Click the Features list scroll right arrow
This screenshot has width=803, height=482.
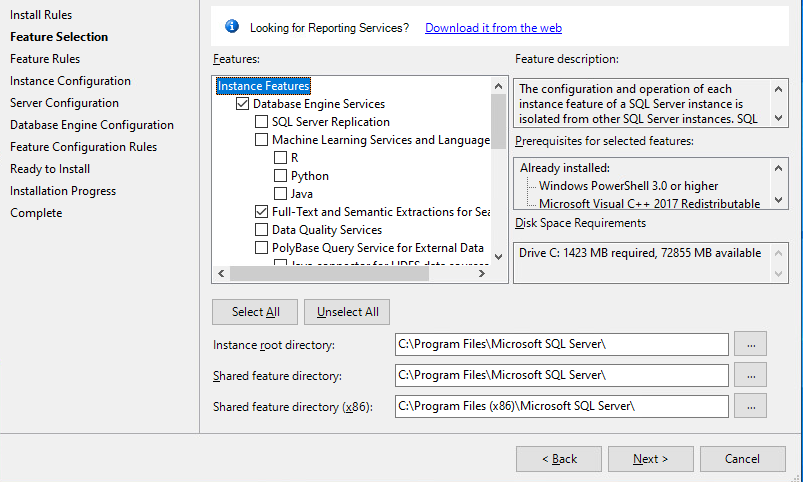coord(481,274)
